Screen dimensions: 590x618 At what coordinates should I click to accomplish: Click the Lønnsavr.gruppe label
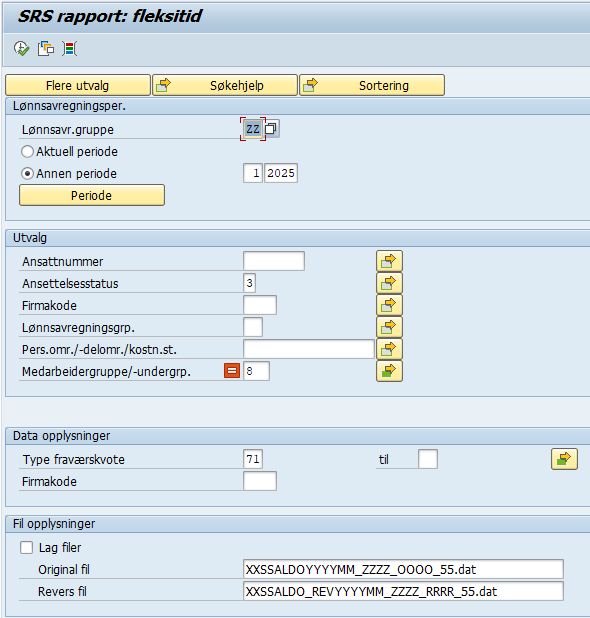68,130
